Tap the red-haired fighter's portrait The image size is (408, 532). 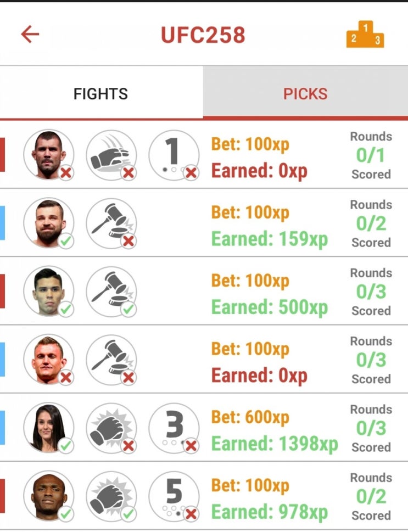point(48,360)
